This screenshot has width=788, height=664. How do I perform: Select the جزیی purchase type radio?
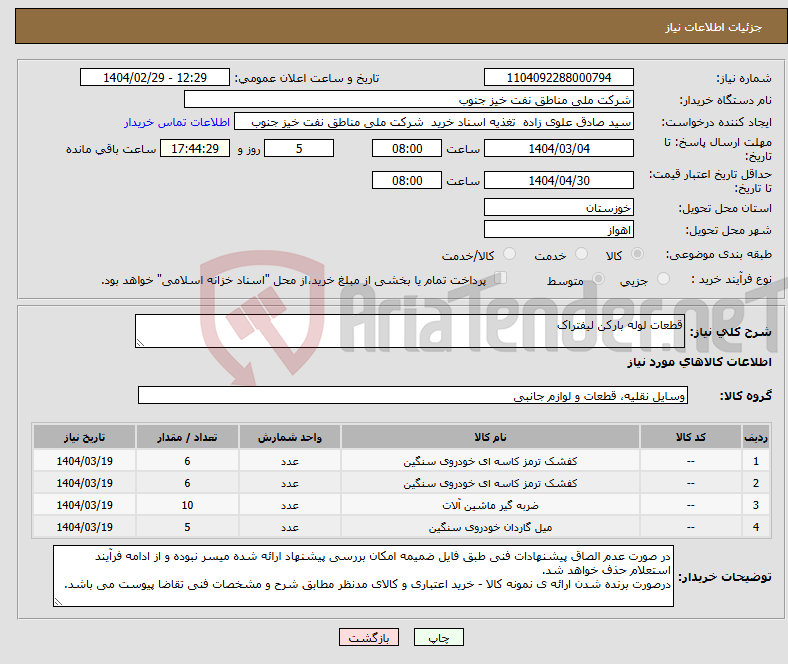pos(663,278)
